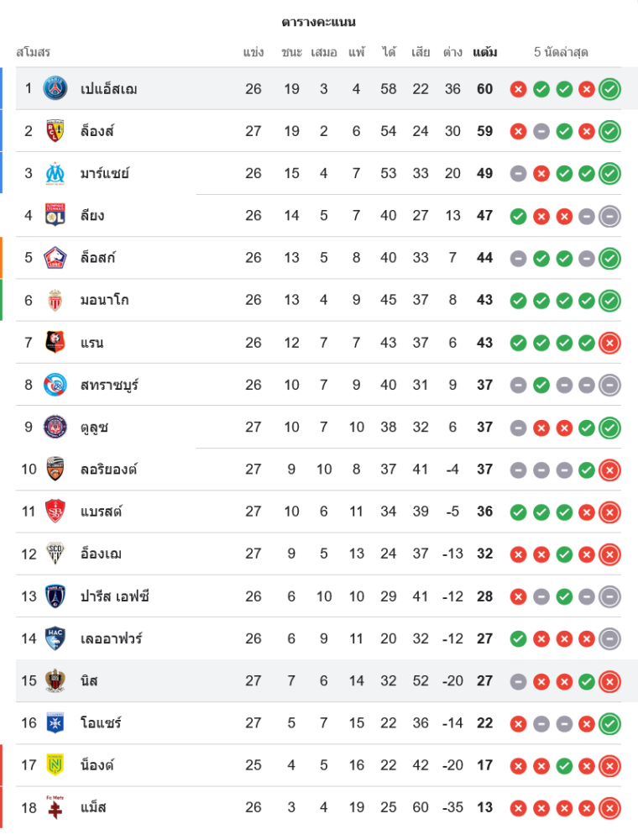Click PSG's latest match win indicator

coord(610,89)
